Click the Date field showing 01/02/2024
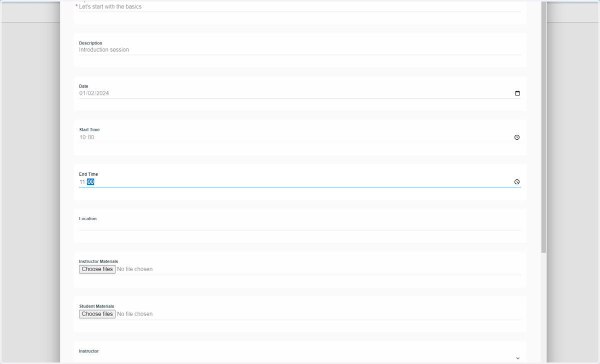Screen dimensions: 600x364 pyautogui.click(x=300, y=93)
